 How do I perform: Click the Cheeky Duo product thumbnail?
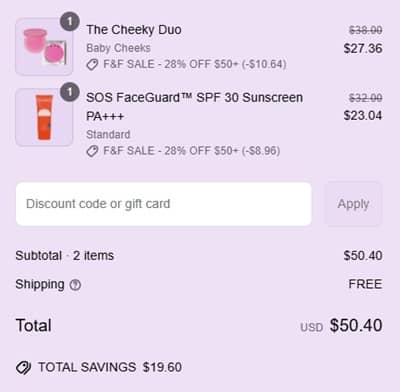click(44, 47)
